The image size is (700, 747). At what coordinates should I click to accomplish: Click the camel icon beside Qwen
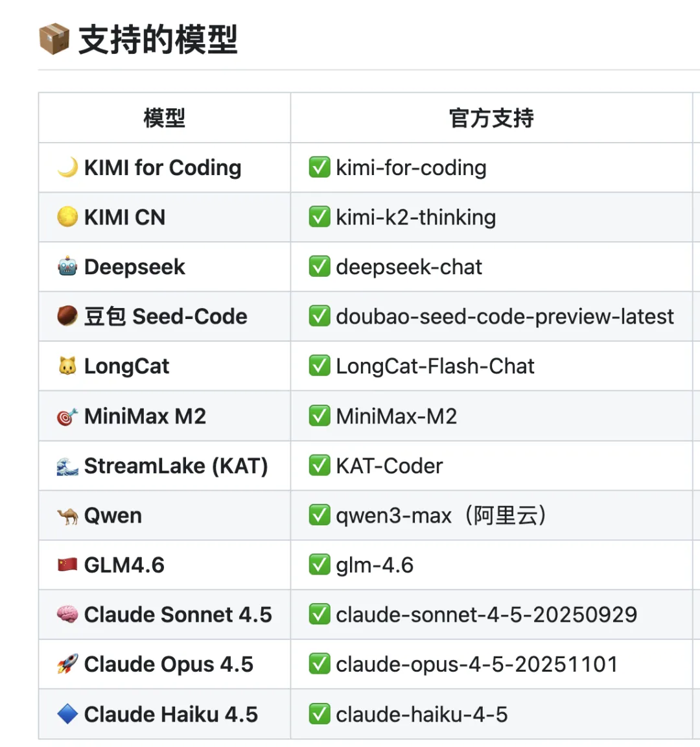point(67,516)
